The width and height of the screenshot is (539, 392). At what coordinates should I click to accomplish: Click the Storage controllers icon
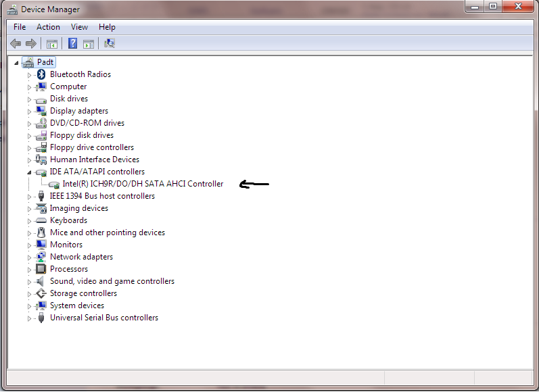pyautogui.click(x=41, y=293)
